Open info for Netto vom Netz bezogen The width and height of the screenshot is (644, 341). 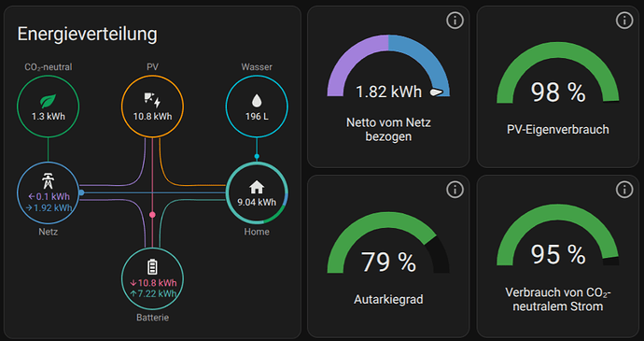[x=455, y=21]
